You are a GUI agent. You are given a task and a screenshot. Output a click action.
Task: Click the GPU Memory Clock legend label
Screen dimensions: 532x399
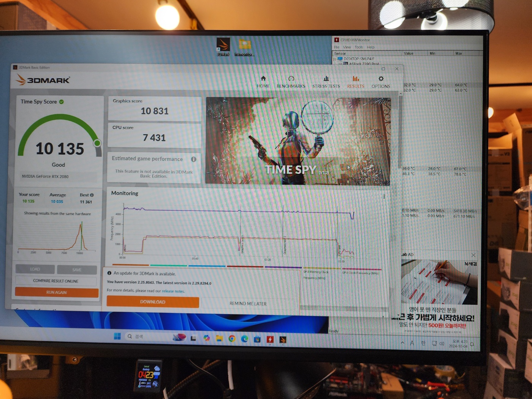(315, 275)
